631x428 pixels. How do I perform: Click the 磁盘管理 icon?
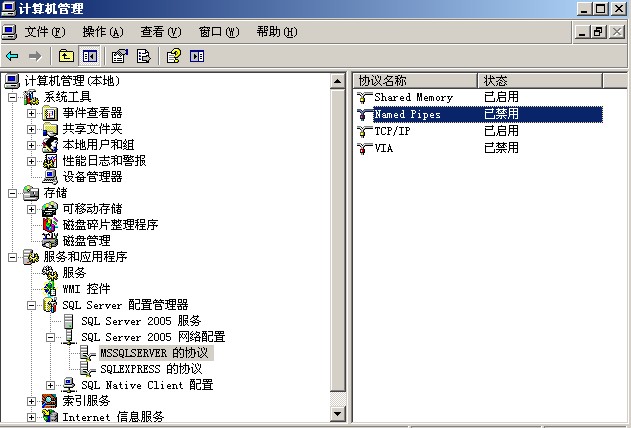click(x=50, y=241)
